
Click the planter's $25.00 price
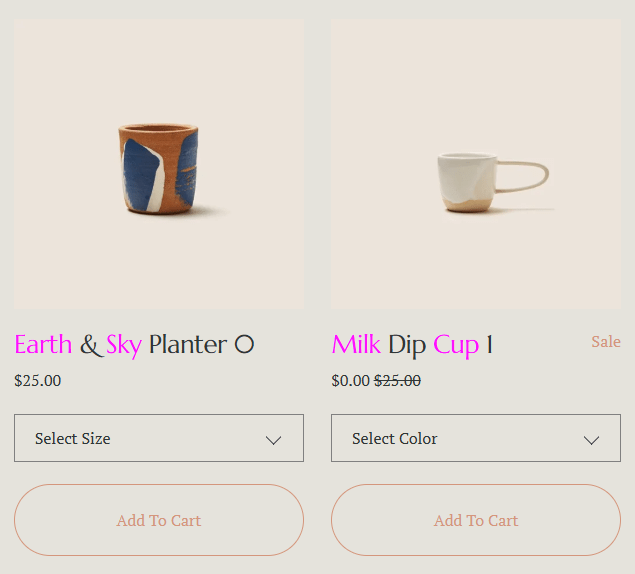(38, 381)
